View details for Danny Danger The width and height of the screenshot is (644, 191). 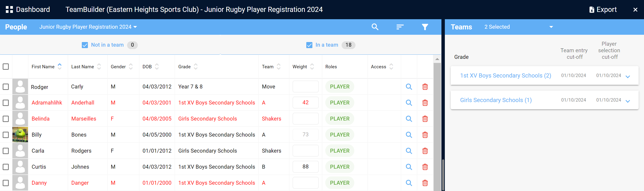[409, 183]
